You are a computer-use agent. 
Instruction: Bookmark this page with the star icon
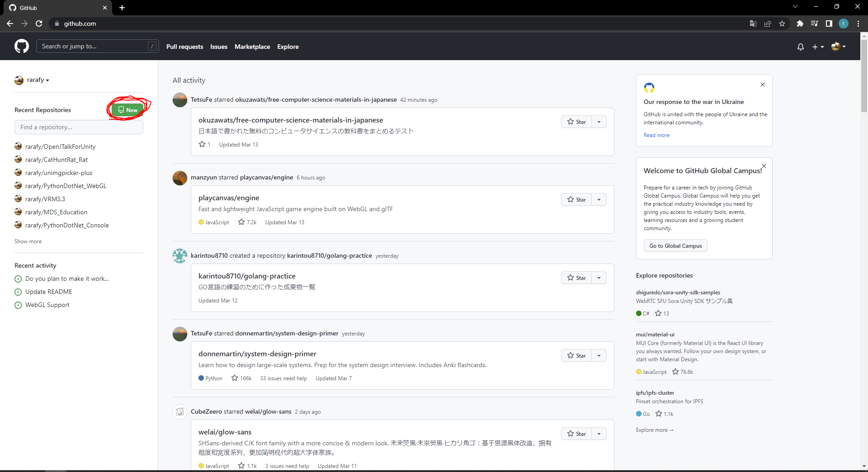point(782,24)
